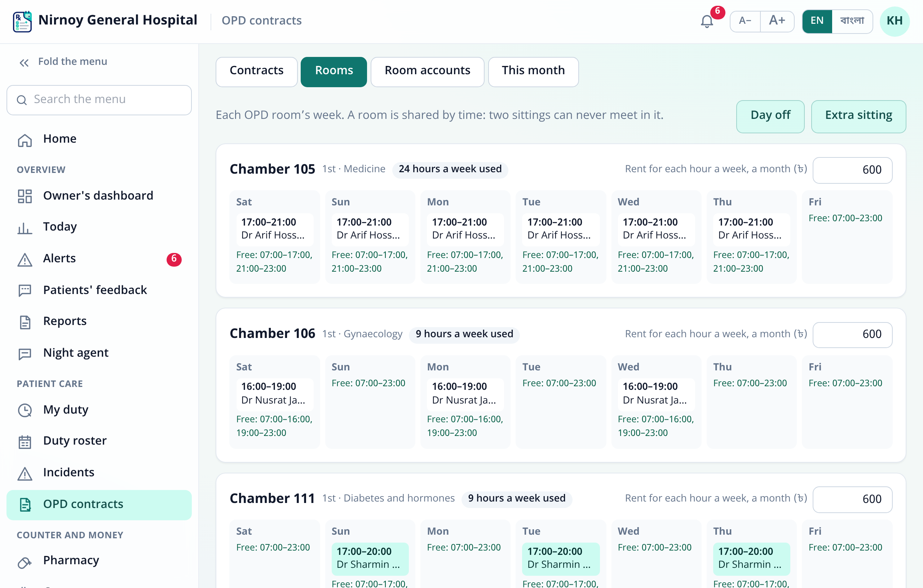Click the OPD contracts document icon

pyautogui.click(x=25, y=505)
